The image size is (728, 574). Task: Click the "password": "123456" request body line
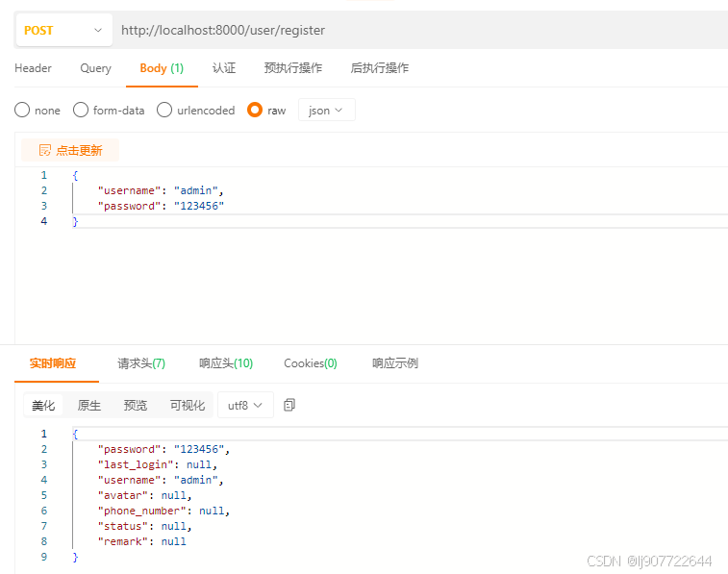point(161,206)
